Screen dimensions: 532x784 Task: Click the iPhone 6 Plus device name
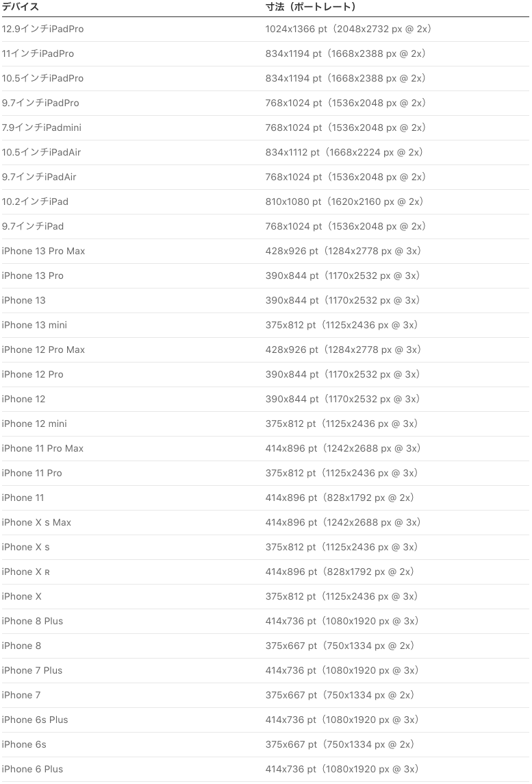click(32, 770)
